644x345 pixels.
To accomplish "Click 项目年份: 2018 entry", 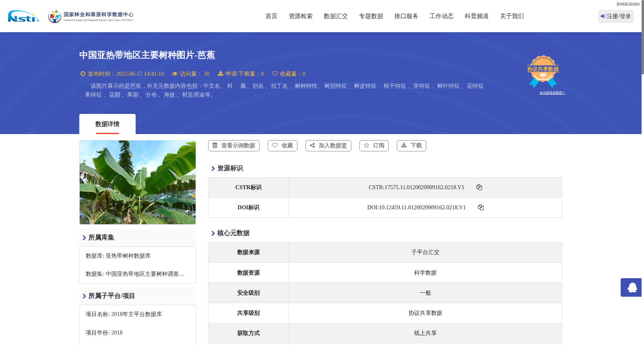I will (x=104, y=333).
